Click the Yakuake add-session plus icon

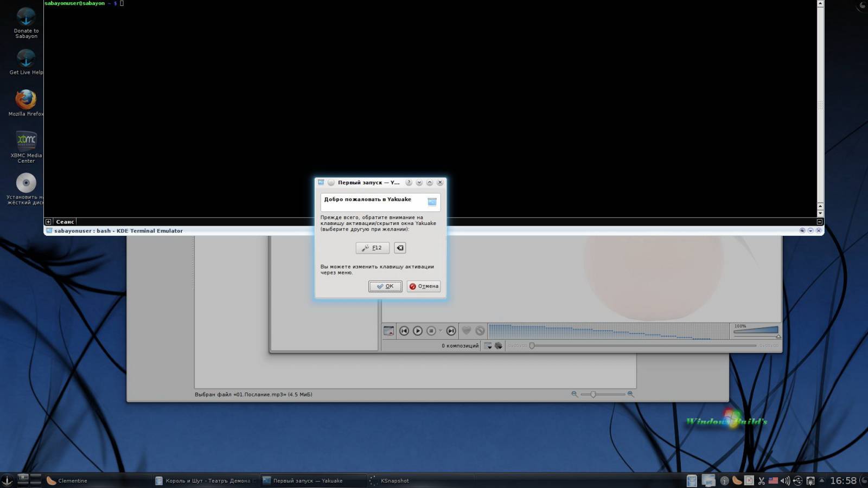point(48,222)
